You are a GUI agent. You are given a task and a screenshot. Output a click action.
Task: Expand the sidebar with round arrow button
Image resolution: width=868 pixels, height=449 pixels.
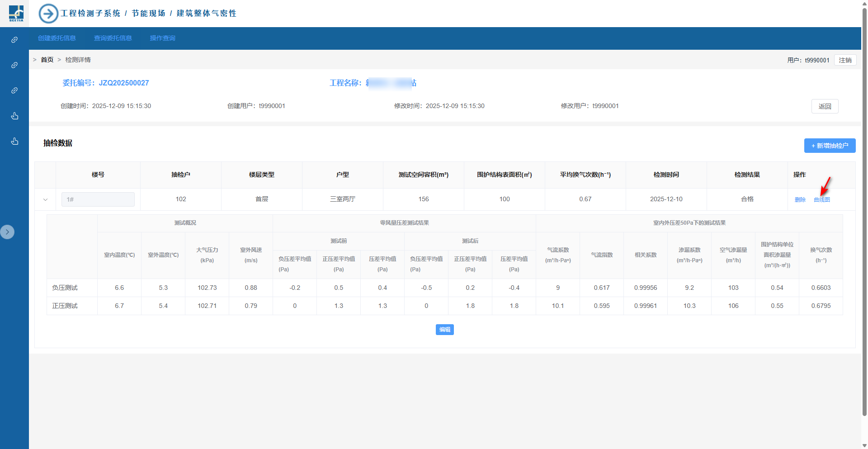[7, 232]
